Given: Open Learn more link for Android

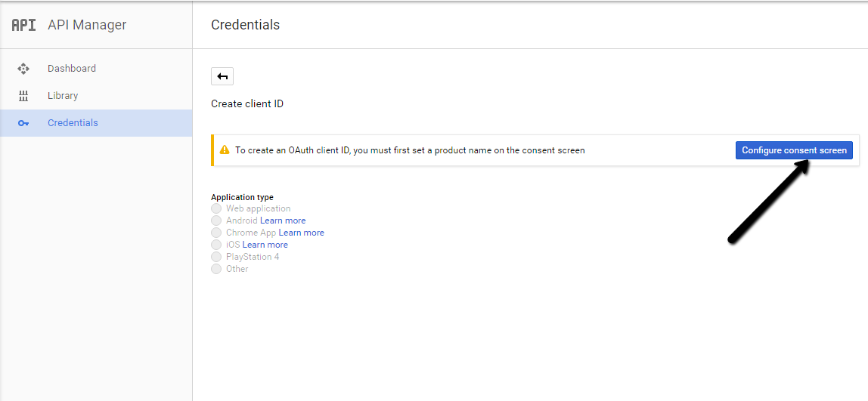Looking at the screenshot, I should (283, 221).
